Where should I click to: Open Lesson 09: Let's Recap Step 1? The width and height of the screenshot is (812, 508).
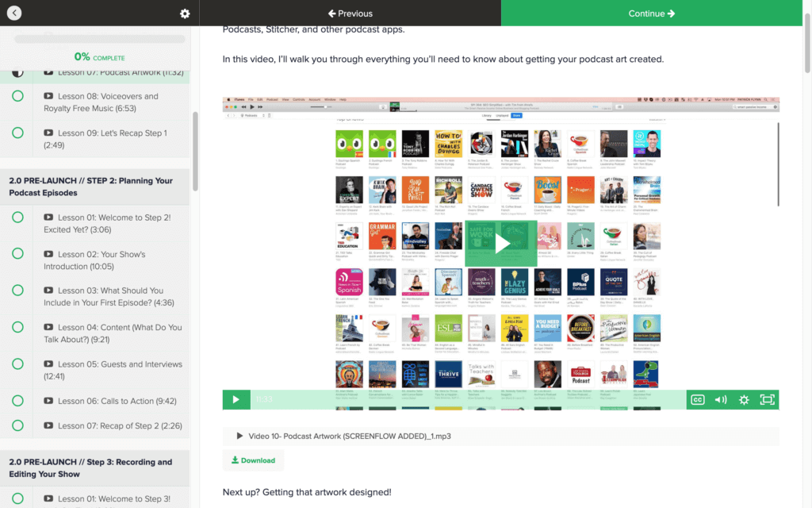(105, 139)
